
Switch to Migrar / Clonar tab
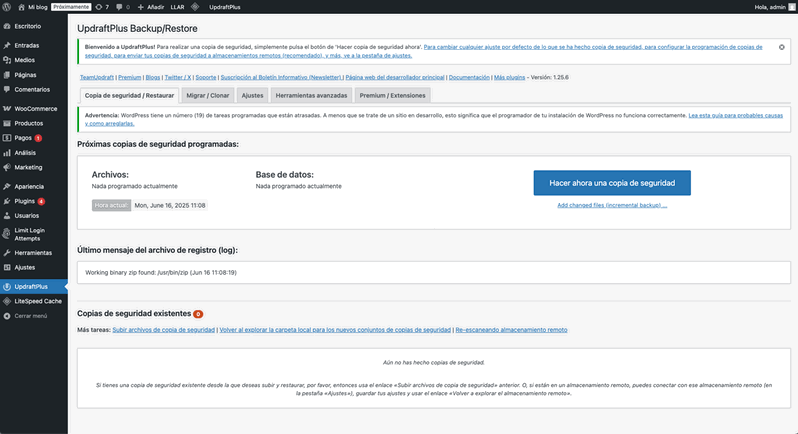(208, 96)
